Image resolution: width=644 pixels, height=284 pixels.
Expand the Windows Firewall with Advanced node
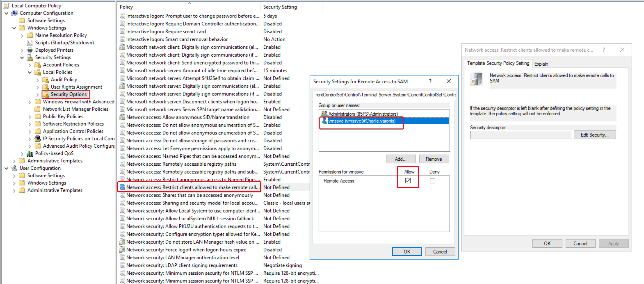(30, 102)
